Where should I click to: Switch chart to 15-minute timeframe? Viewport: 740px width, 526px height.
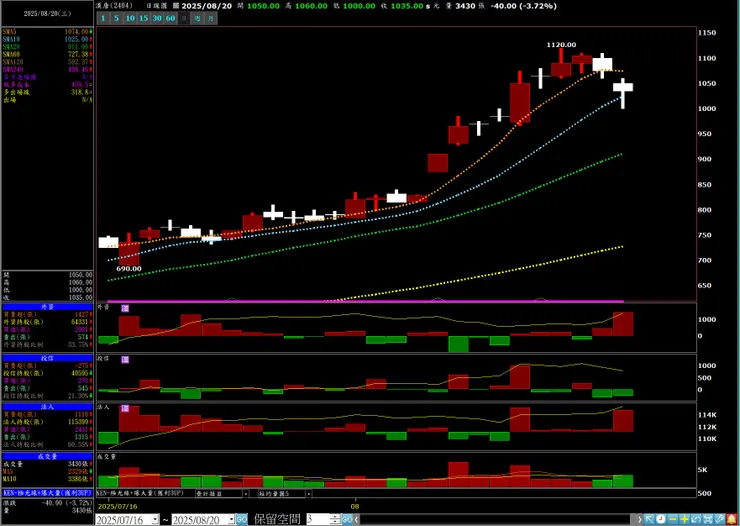(x=143, y=18)
